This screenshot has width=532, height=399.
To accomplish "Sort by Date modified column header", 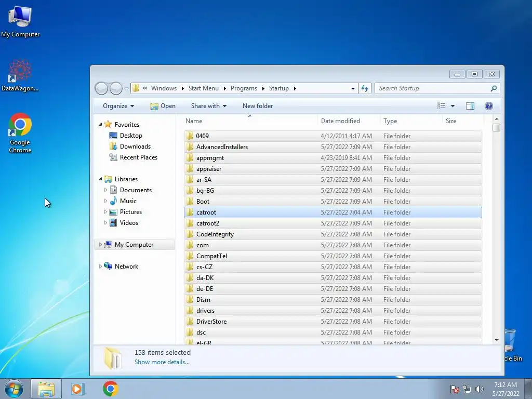I will coord(349,121).
